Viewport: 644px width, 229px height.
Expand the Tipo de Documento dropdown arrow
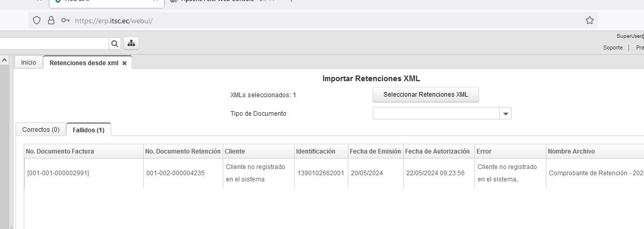(x=505, y=113)
